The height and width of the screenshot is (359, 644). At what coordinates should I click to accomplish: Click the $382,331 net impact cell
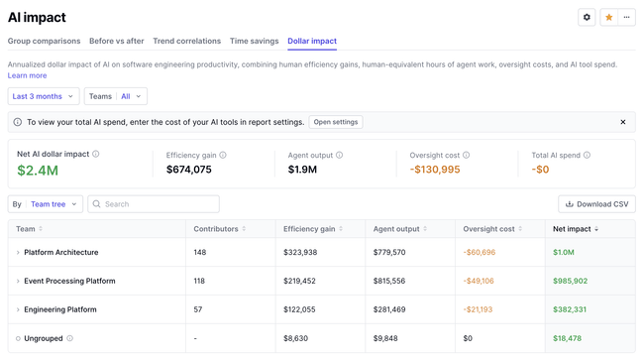570,309
